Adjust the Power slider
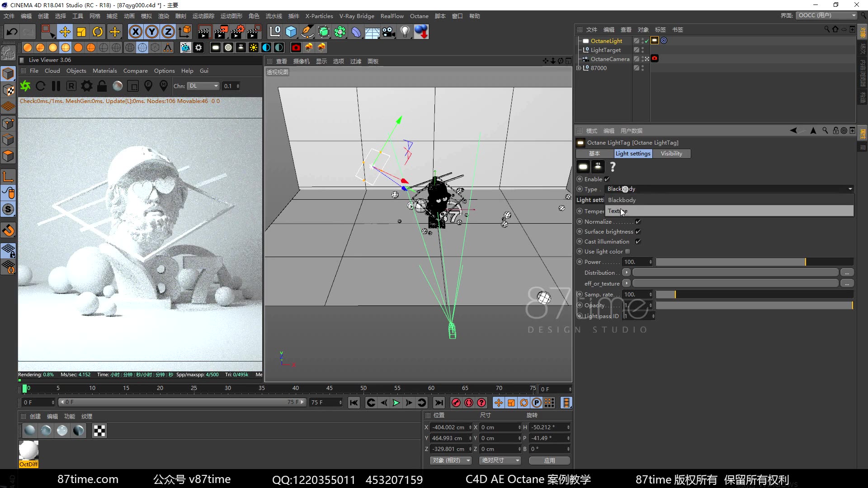 pos(755,262)
